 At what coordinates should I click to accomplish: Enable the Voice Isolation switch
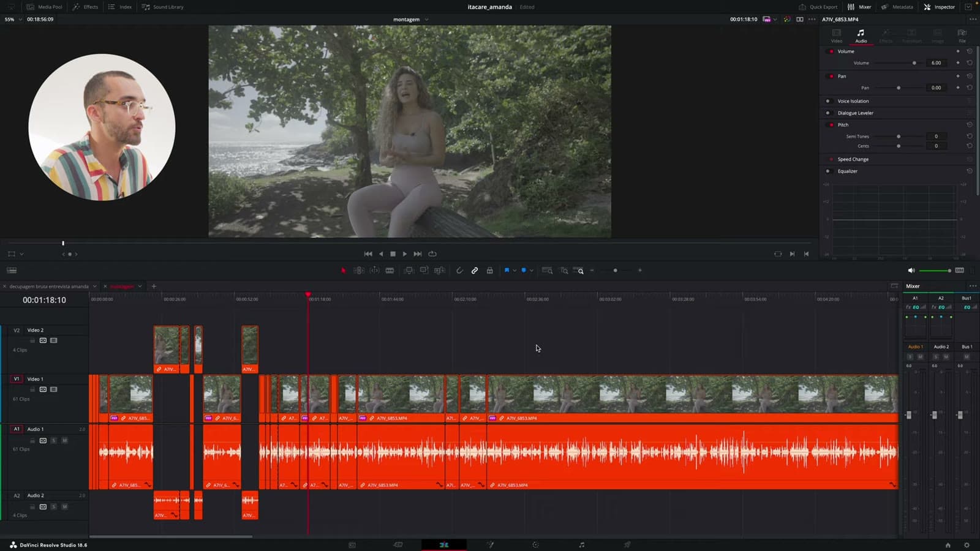click(x=828, y=101)
